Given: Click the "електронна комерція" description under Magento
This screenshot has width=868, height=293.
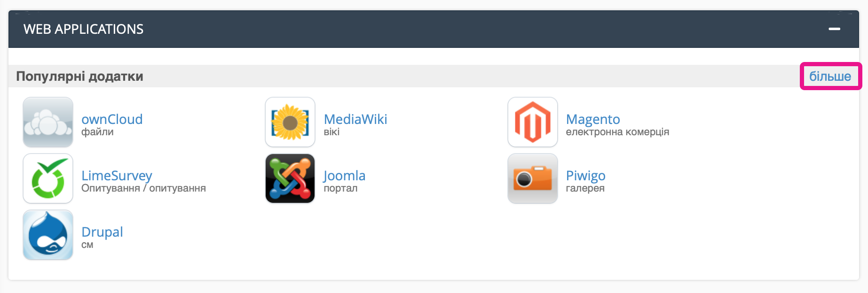Looking at the screenshot, I should (x=617, y=132).
